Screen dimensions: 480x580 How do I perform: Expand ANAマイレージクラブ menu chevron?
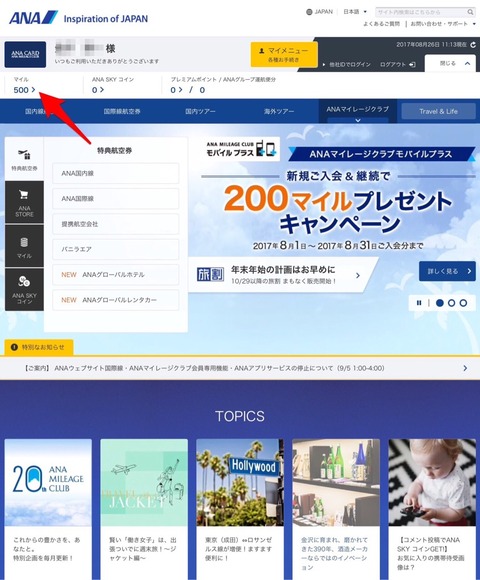(358, 121)
